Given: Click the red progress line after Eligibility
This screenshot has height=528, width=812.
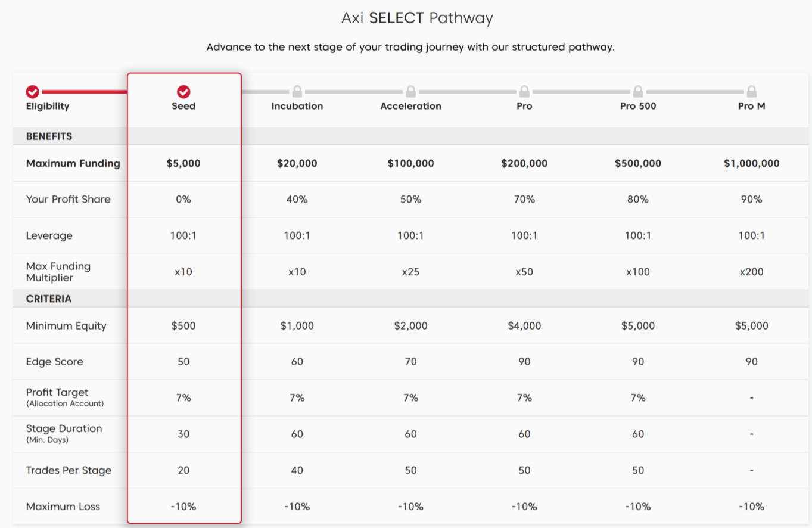Looking at the screenshot, I should click(83, 92).
